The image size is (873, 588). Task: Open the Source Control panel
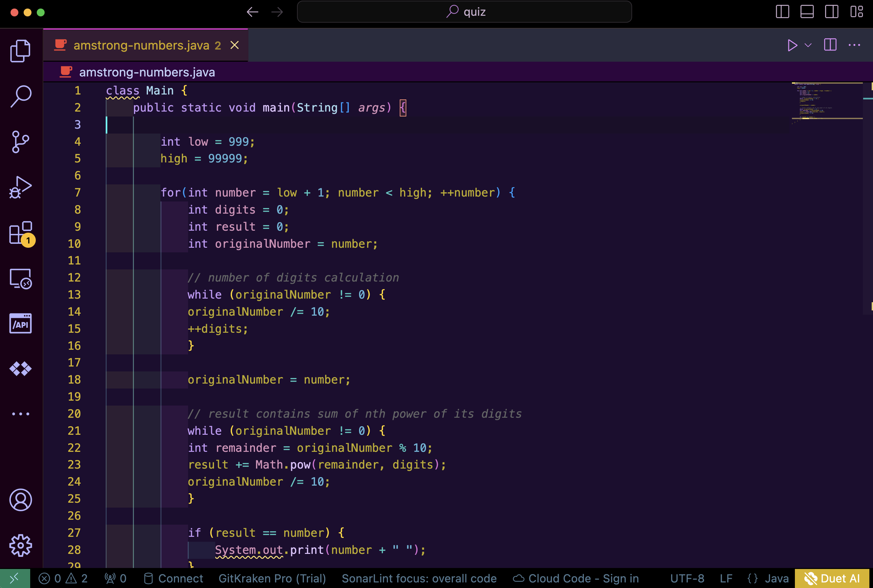coord(20,140)
